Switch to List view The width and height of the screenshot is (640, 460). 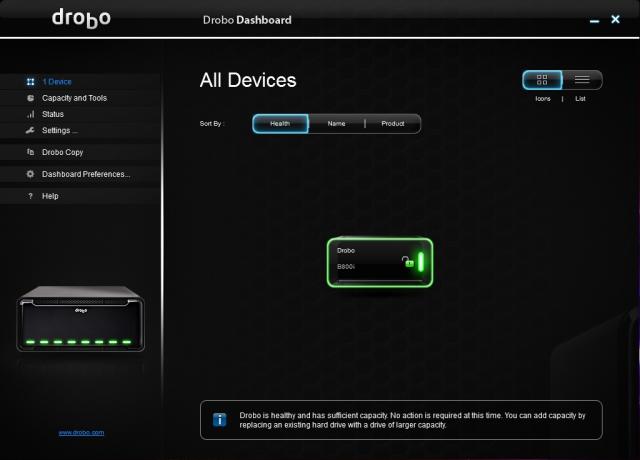(x=582, y=80)
